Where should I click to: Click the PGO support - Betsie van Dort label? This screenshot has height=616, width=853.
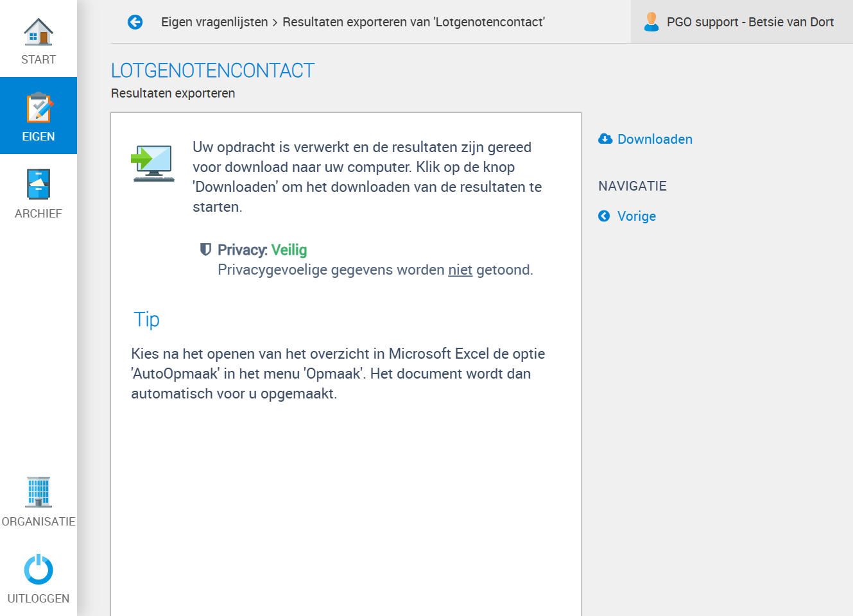[x=750, y=22]
